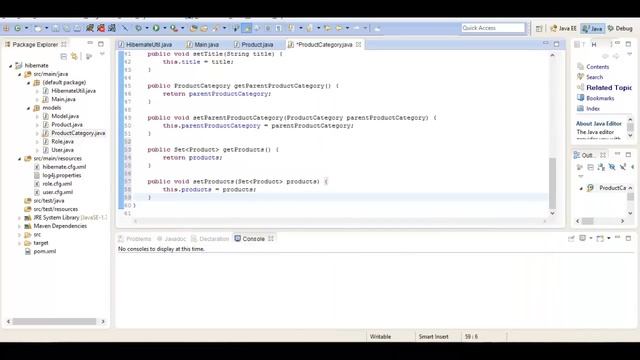
Task: Collapse ProductCategory node in Outline
Action: pyautogui.click(x=581, y=188)
